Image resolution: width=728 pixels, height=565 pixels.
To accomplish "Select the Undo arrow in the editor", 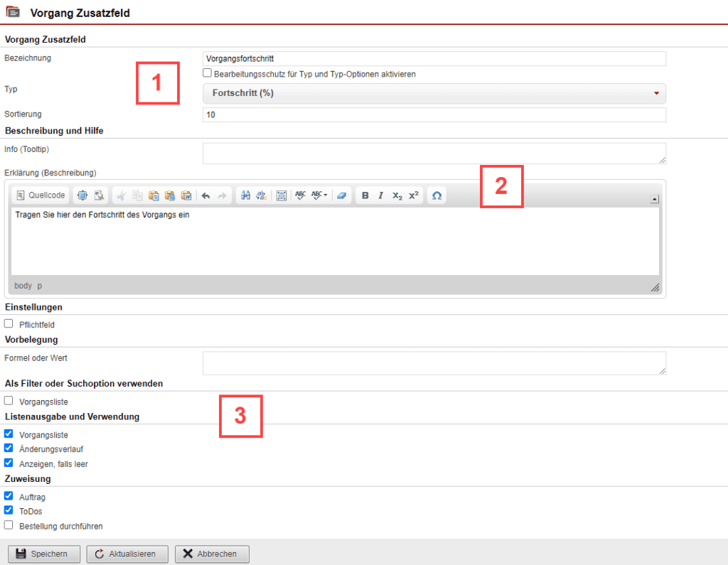I will tap(206, 195).
